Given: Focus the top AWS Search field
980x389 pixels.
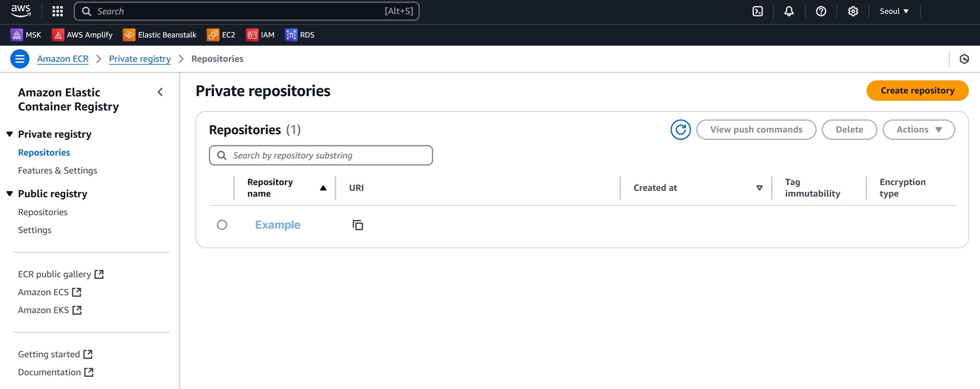Looking at the screenshot, I should click(246, 11).
